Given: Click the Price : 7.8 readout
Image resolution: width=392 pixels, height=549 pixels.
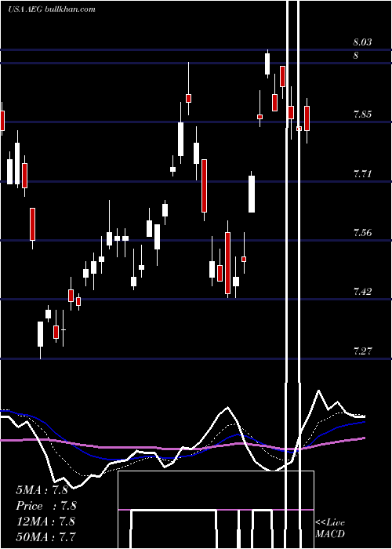Looking at the screenshot, I should (x=46, y=506).
